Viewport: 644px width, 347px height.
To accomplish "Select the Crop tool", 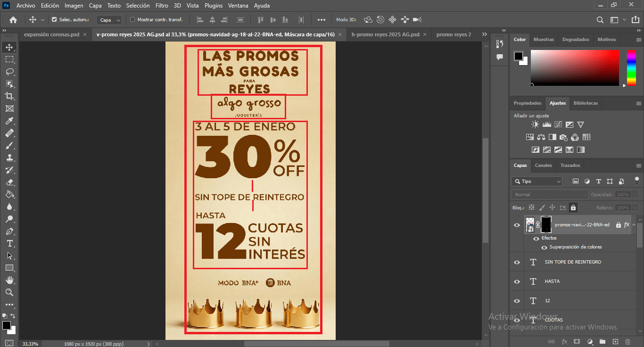I will 9,96.
